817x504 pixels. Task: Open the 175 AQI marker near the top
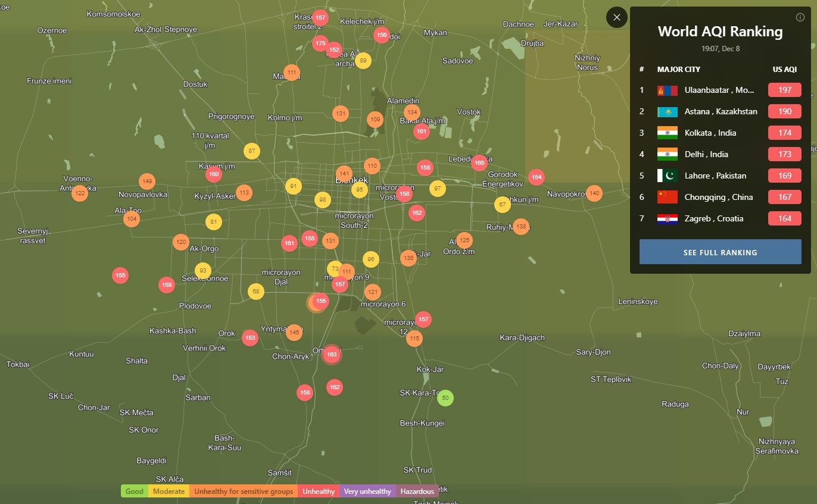(x=320, y=43)
